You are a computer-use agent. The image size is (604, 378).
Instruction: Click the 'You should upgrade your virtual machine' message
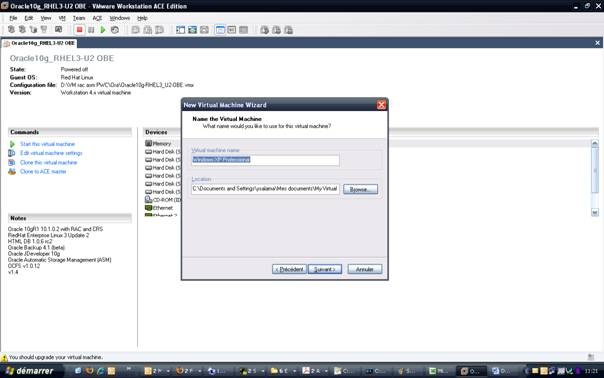click(55, 357)
